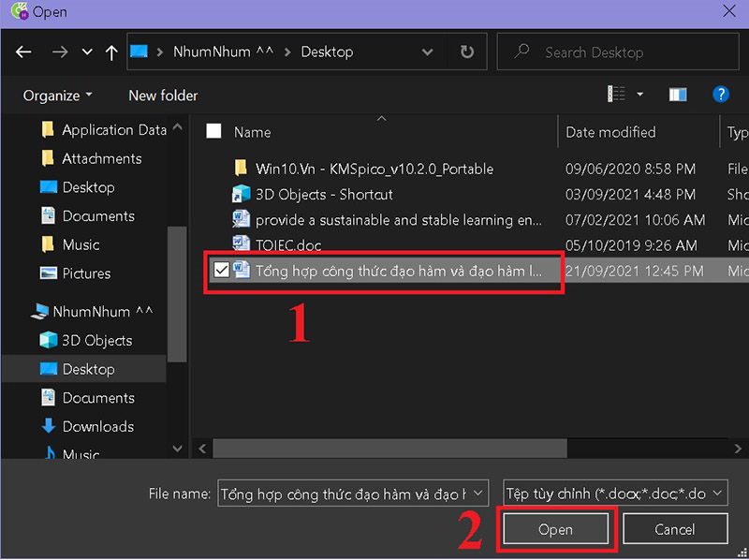Click the Search Desktop input field
Screen dimensions: 749x560
(618, 52)
